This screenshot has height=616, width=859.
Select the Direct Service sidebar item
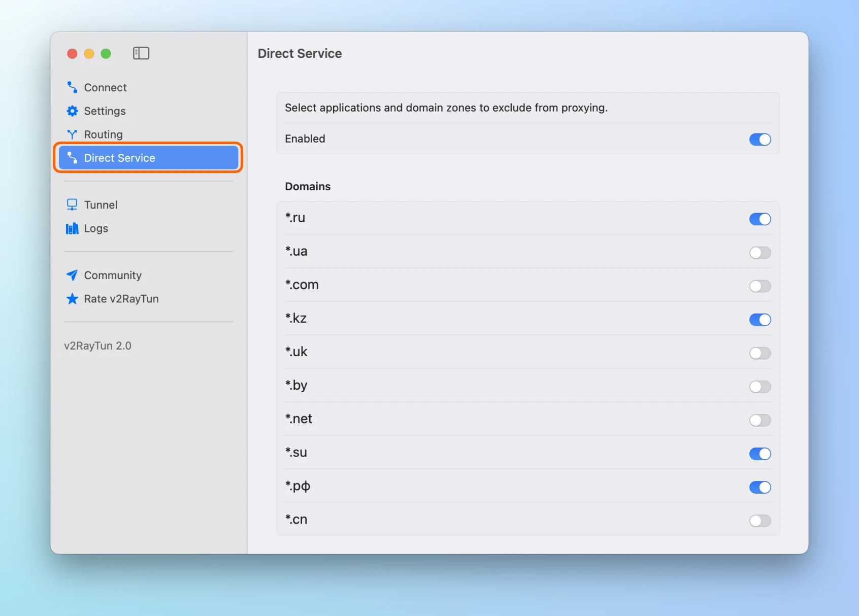(x=148, y=158)
